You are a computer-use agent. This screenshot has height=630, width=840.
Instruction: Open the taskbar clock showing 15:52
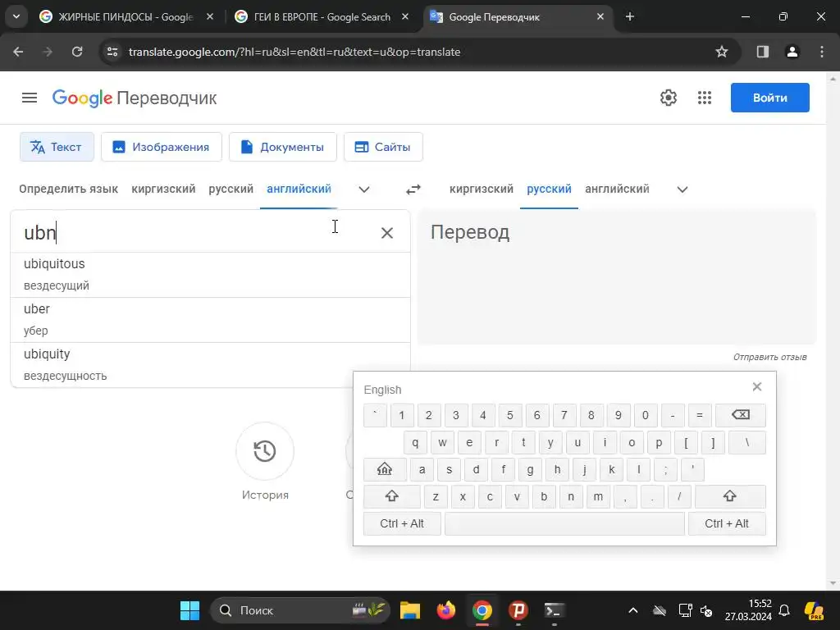click(x=748, y=610)
